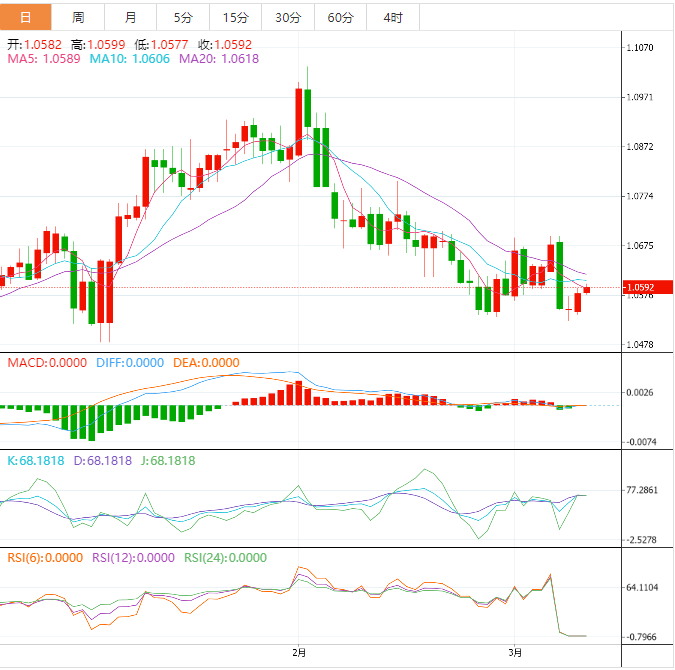Select the 15分 timeframe tab

pos(235,17)
